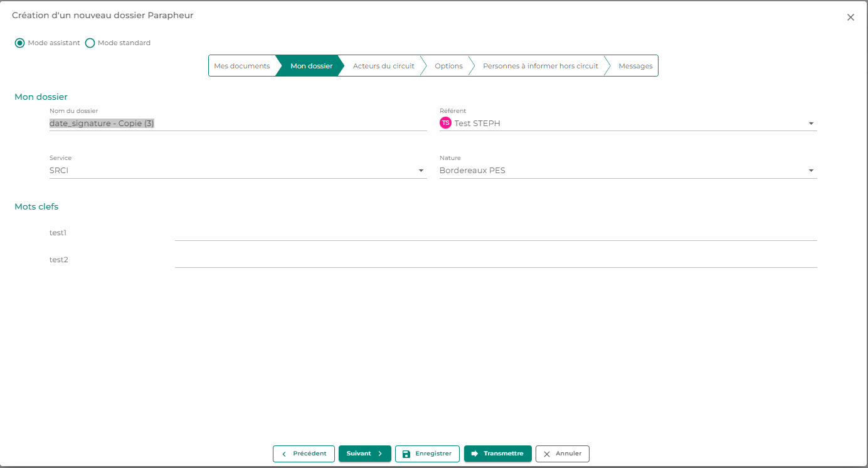
Task: Click the Suivant button
Action: pyautogui.click(x=365, y=454)
